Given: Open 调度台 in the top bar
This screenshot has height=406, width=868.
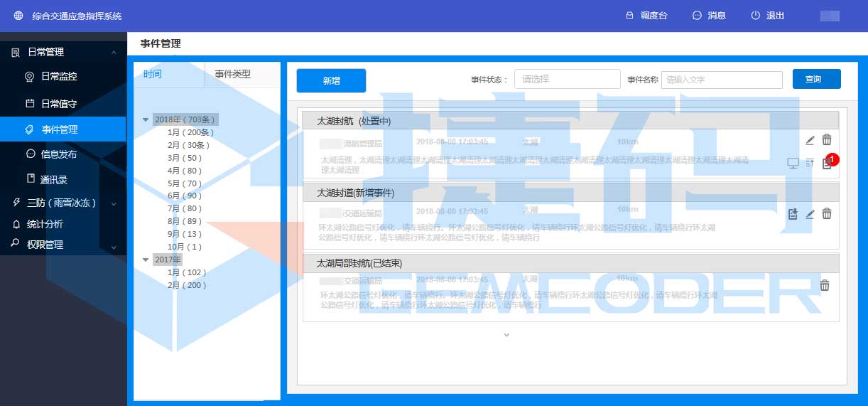Looking at the screenshot, I should pos(646,16).
